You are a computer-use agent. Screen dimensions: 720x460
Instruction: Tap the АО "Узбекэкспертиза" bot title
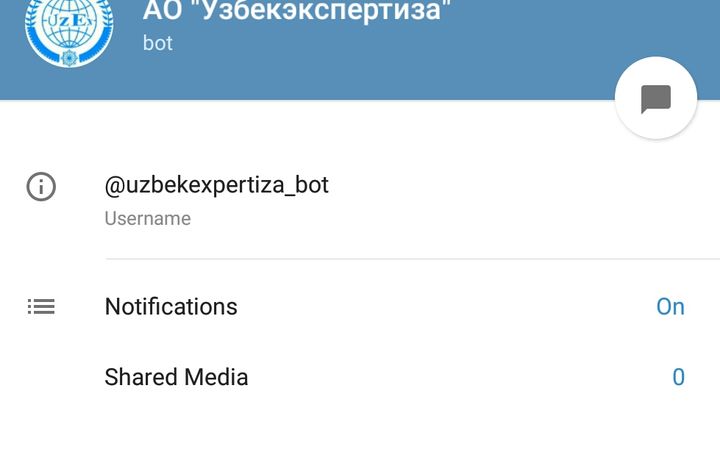(x=297, y=10)
